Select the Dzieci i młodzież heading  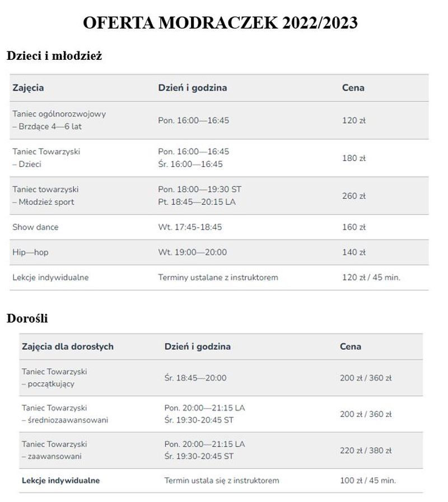(54, 56)
